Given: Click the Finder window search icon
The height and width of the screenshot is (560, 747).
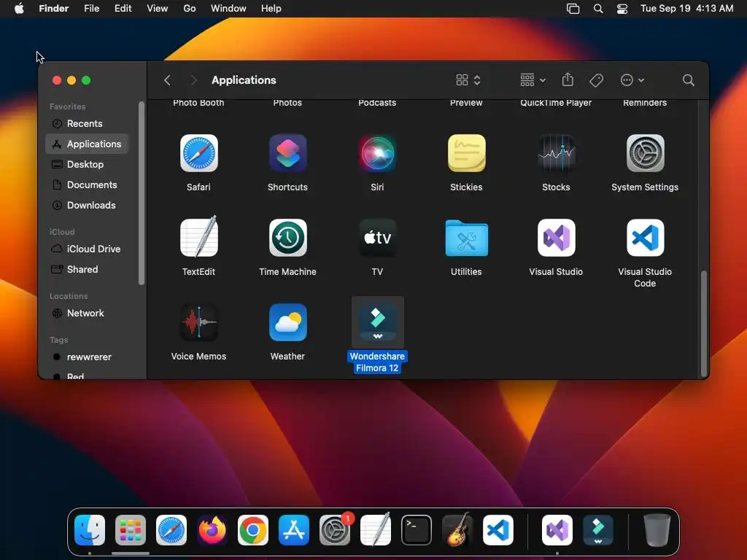Looking at the screenshot, I should pos(688,80).
